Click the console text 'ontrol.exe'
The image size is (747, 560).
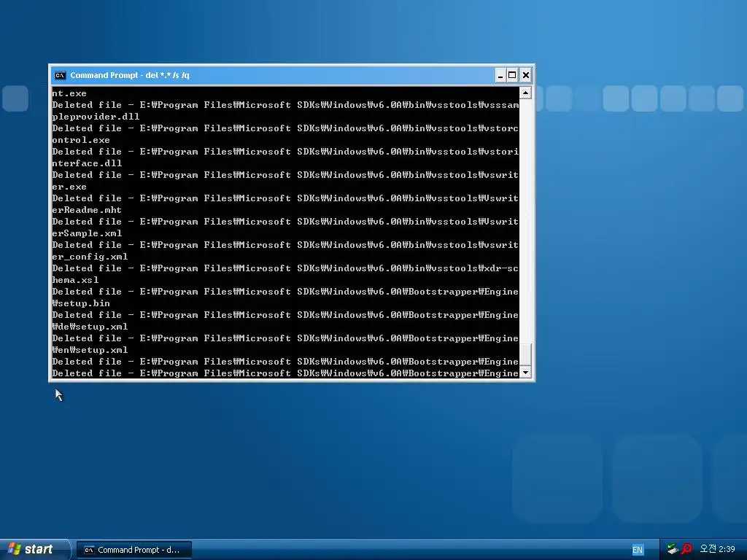81,140
